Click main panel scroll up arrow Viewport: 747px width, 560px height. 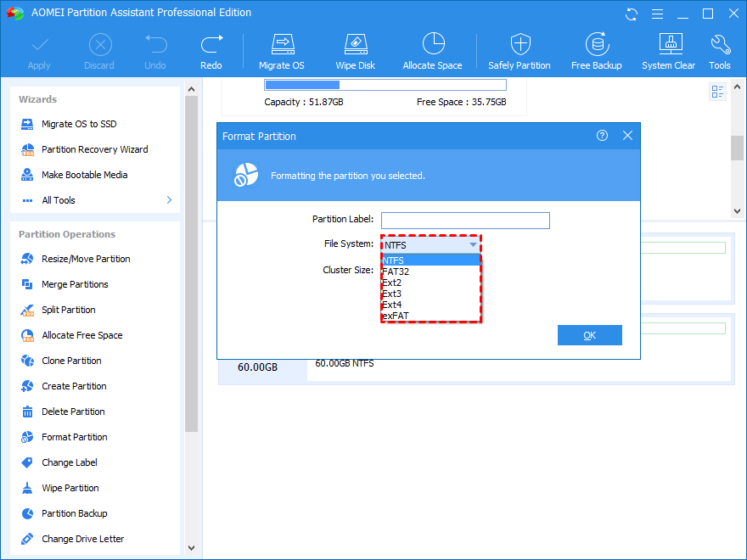click(737, 87)
